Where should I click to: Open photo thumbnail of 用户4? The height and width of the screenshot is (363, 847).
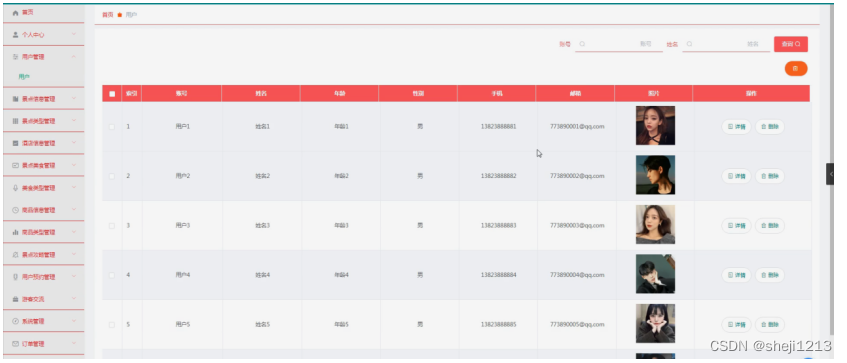point(655,274)
